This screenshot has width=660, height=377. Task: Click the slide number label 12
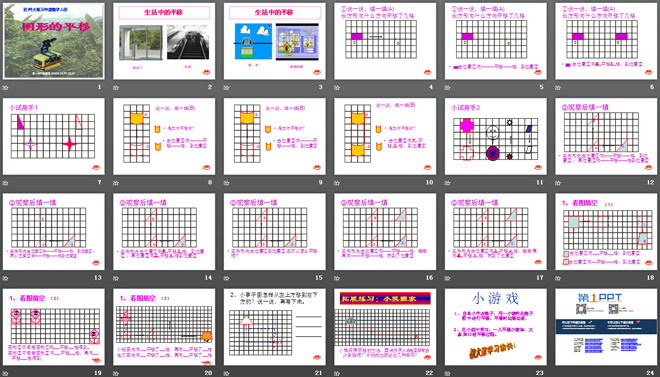point(650,182)
